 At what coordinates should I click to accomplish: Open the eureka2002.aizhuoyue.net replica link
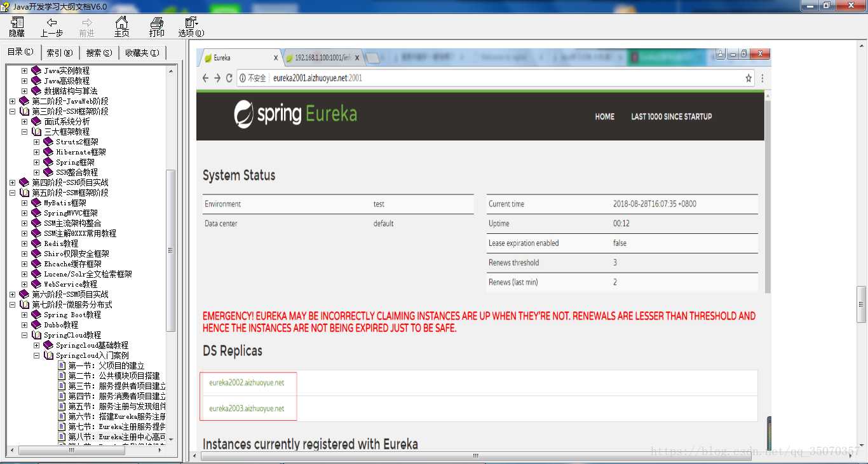247,383
